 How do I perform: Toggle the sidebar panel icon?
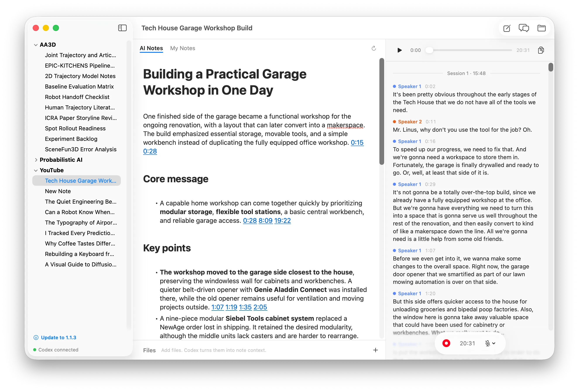(122, 28)
